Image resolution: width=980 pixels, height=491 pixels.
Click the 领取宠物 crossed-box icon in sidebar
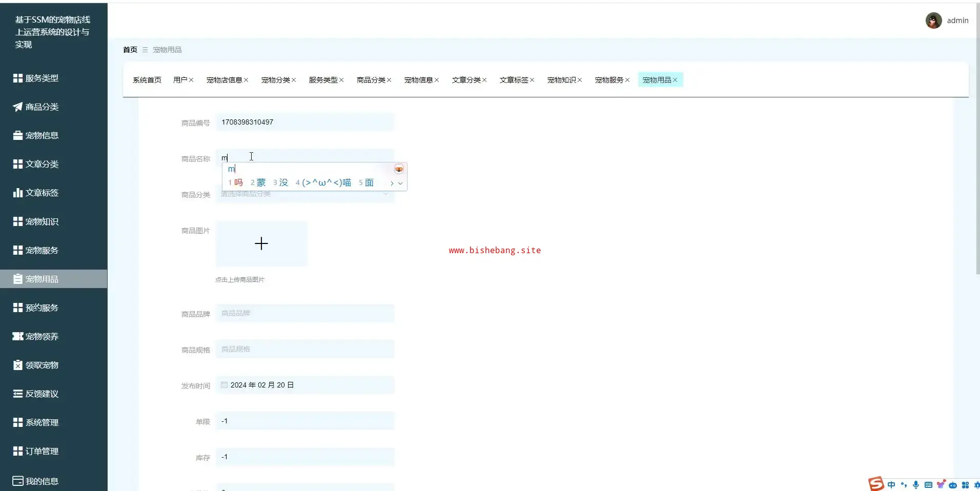[17, 365]
